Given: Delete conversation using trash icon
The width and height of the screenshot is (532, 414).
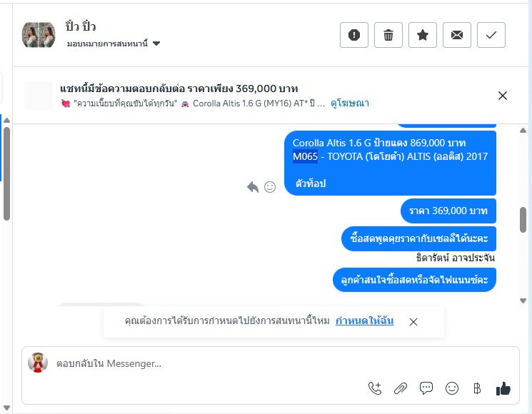Looking at the screenshot, I should (388, 35).
